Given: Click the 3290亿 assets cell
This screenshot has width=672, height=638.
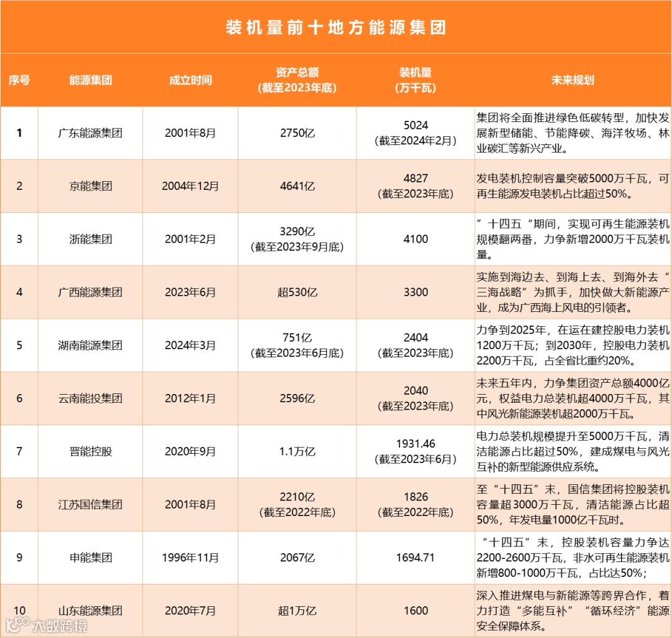Looking at the screenshot, I should (297, 239).
